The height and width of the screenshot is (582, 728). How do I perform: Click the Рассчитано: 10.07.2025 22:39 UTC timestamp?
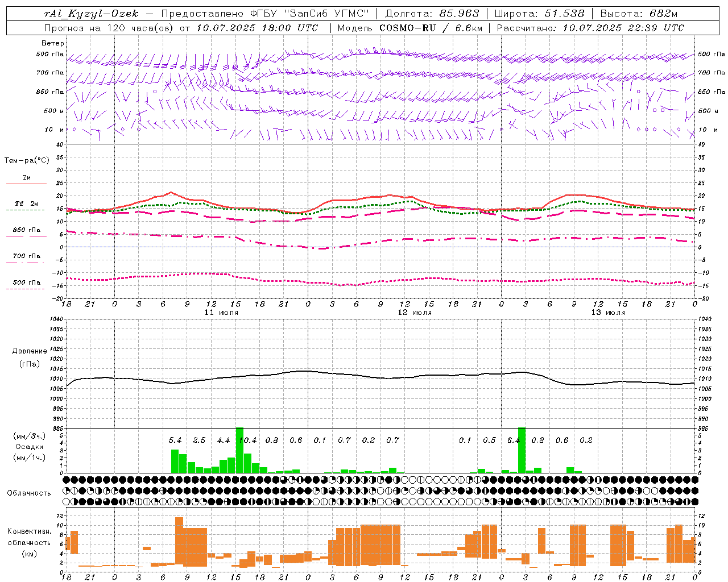(x=590, y=27)
